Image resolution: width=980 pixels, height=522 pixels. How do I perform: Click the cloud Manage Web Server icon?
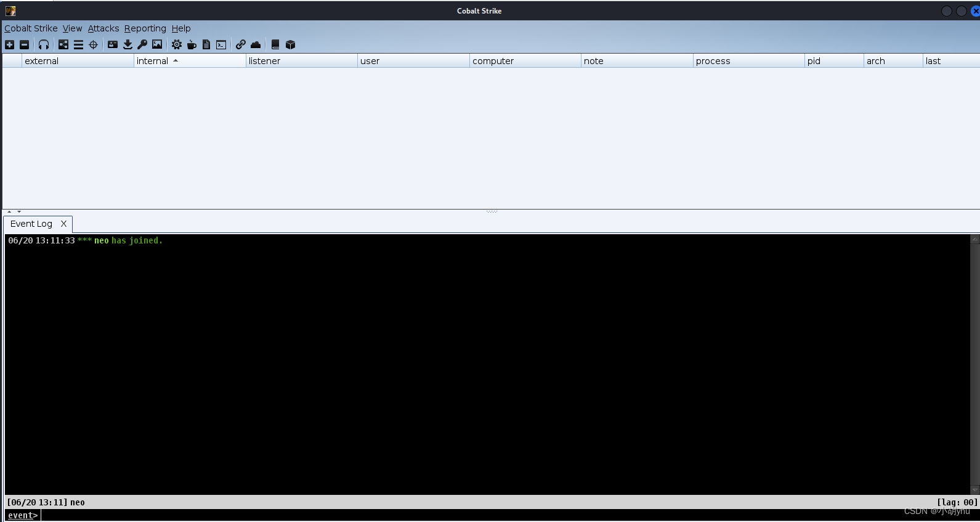click(256, 44)
